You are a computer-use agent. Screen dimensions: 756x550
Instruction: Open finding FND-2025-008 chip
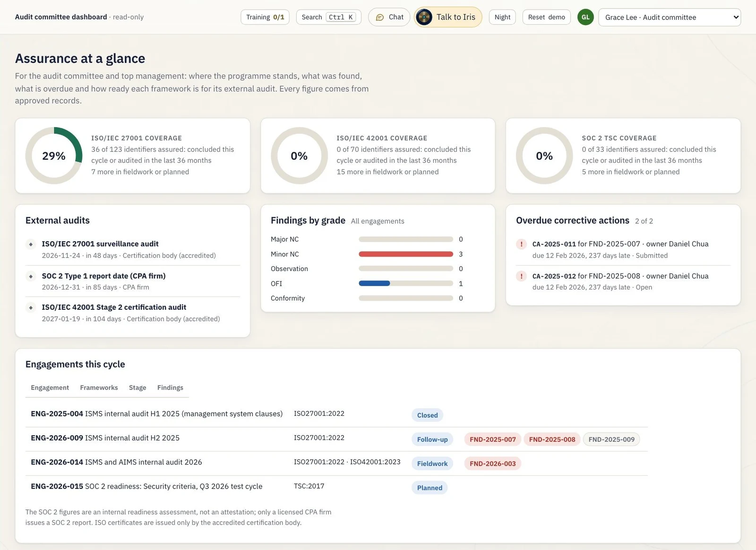(x=552, y=439)
